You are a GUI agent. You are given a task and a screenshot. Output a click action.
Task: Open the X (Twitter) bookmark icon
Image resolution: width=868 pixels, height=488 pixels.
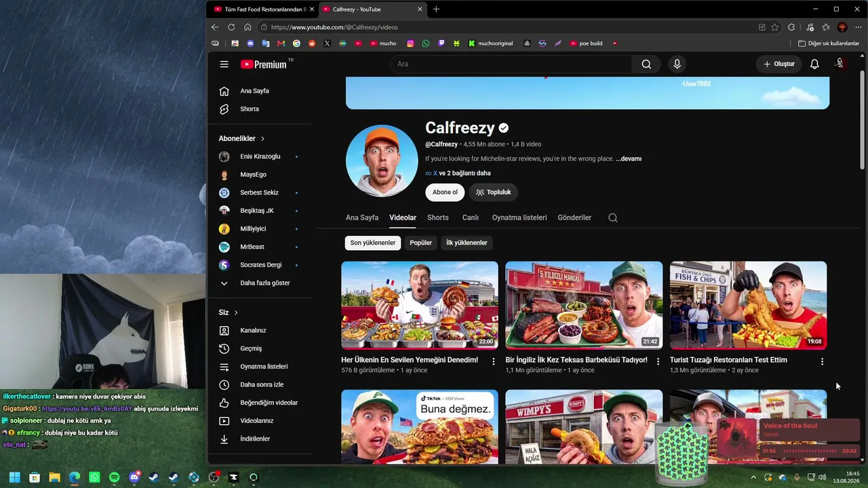[x=327, y=43]
